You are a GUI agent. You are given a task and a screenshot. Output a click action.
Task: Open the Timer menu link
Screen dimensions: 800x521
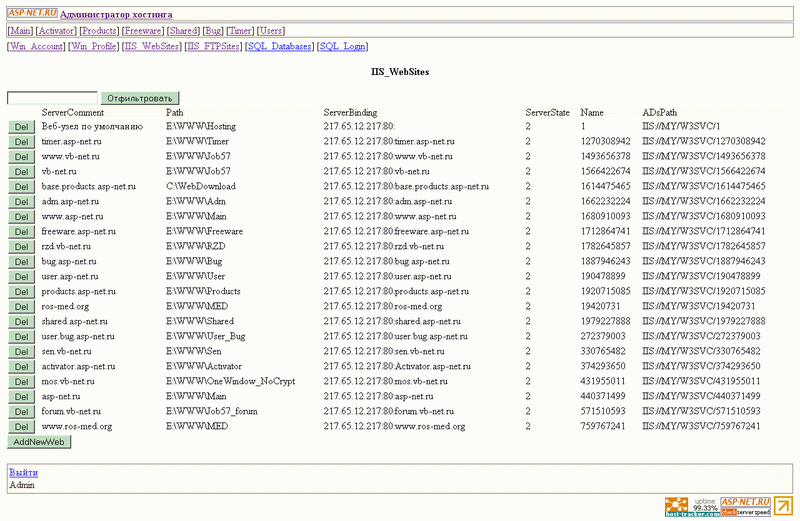tap(240, 31)
